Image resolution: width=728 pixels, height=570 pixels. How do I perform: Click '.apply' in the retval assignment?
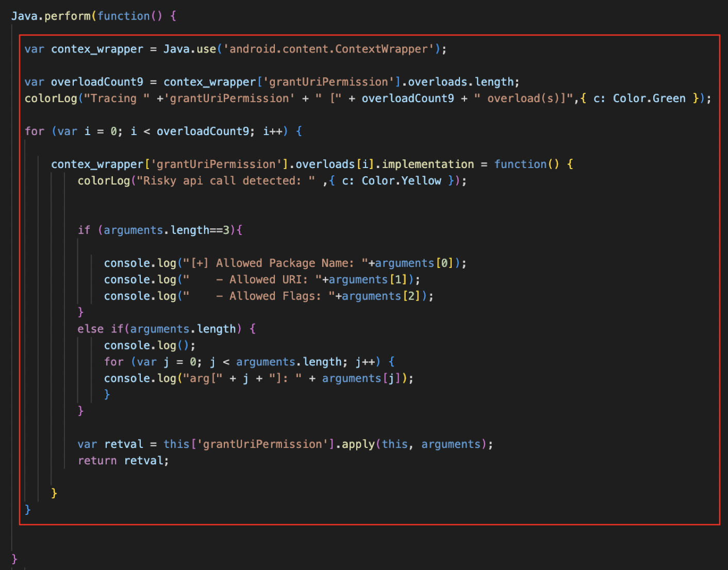pyautogui.click(x=355, y=444)
